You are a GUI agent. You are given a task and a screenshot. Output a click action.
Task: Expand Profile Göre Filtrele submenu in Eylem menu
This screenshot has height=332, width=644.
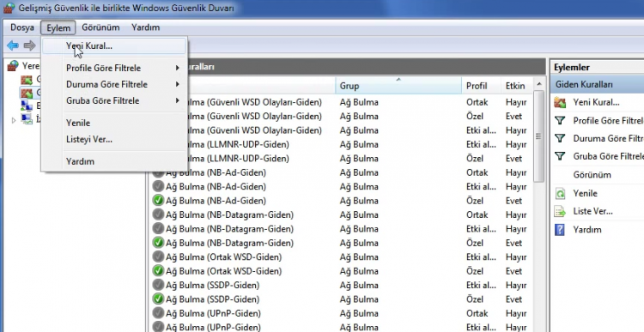(x=114, y=68)
